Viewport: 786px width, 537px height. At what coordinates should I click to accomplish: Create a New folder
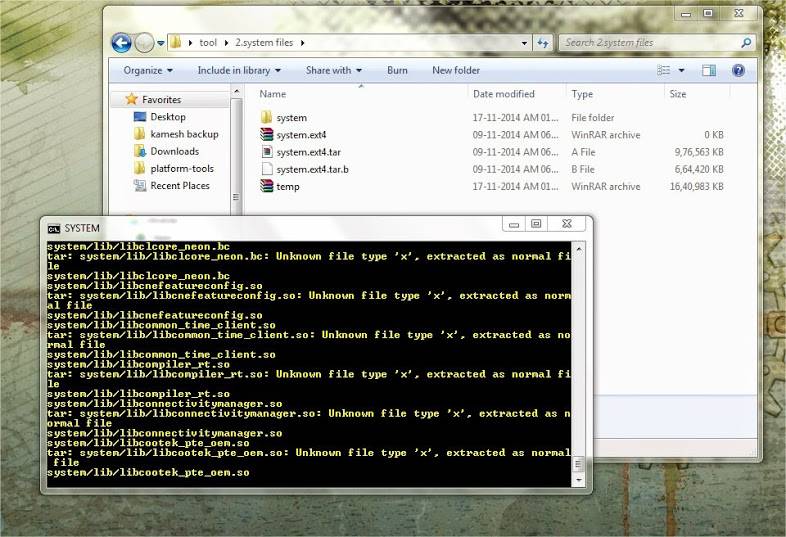(x=456, y=71)
